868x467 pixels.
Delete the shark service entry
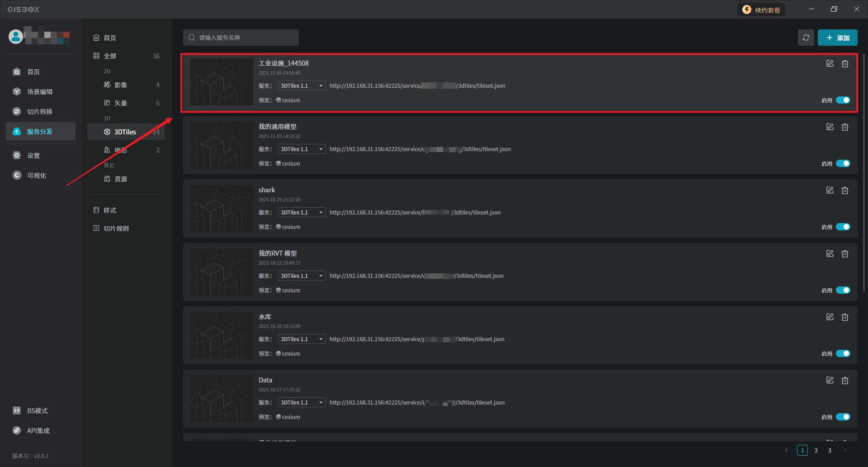coord(844,191)
